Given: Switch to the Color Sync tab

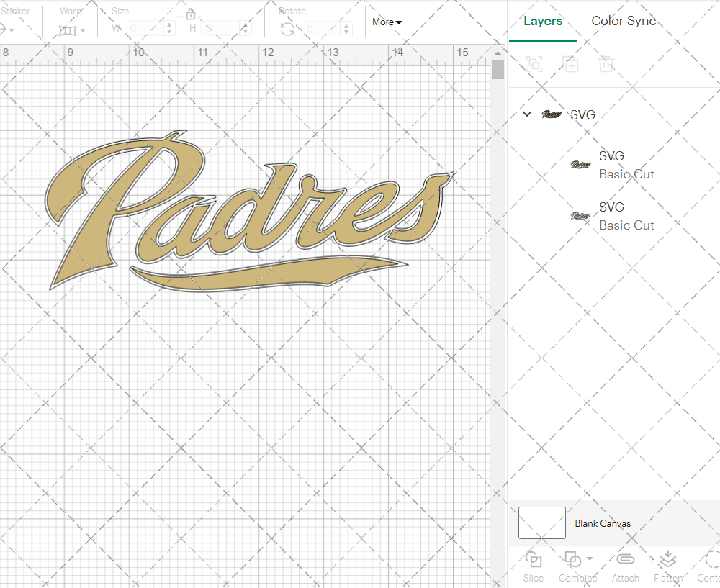Looking at the screenshot, I should (x=623, y=21).
